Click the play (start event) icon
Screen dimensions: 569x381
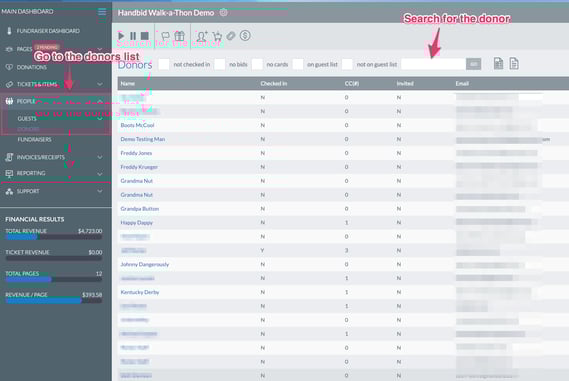[x=121, y=36]
